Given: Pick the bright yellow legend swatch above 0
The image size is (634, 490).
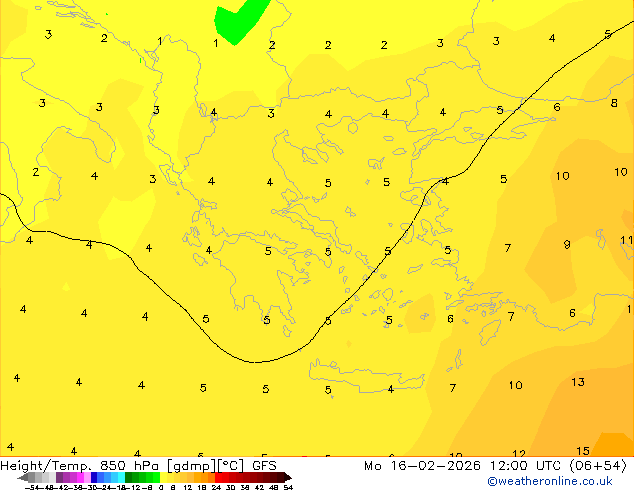Looking at the screenshot, I should coord(163,477).
